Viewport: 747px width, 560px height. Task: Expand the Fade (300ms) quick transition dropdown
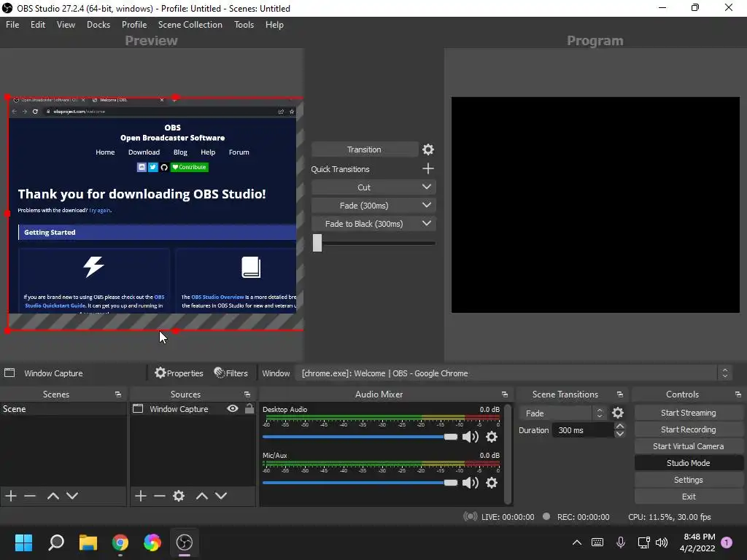click(426, 205)
